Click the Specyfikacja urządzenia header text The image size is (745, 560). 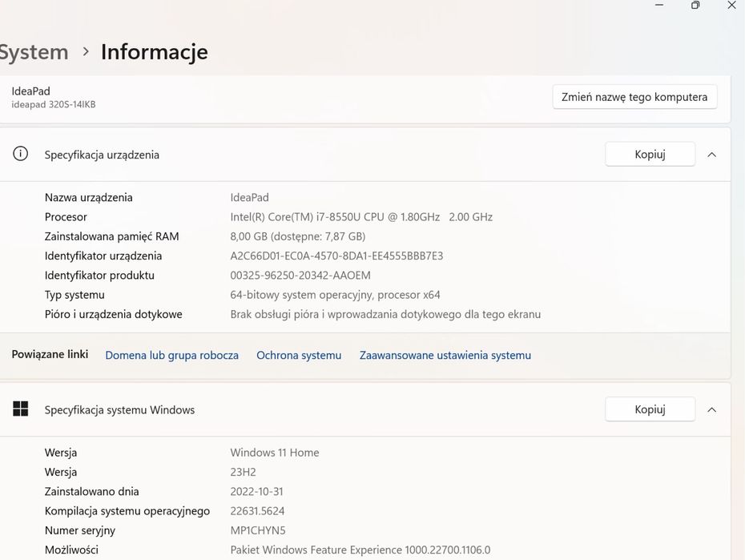tap(102, 155)
